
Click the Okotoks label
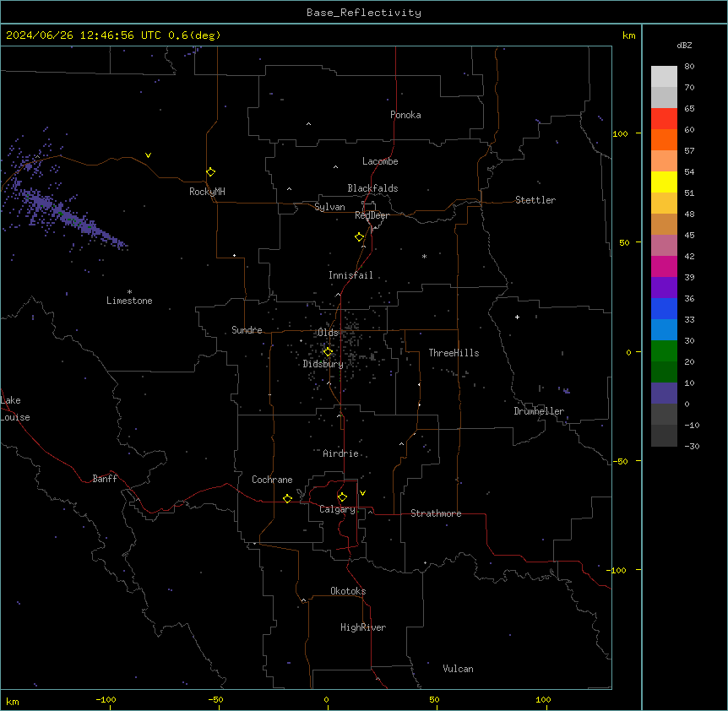click(x=348, y=591)
